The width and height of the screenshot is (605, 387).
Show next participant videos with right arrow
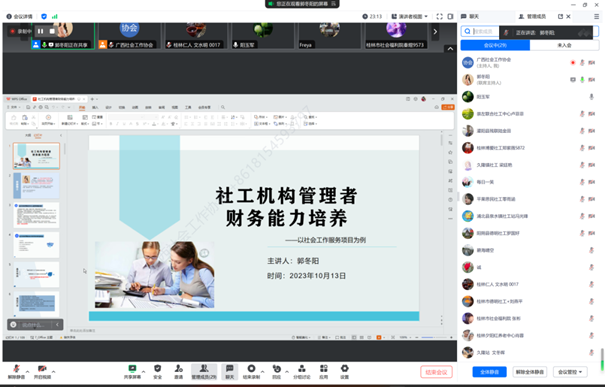tap(435, 32)
